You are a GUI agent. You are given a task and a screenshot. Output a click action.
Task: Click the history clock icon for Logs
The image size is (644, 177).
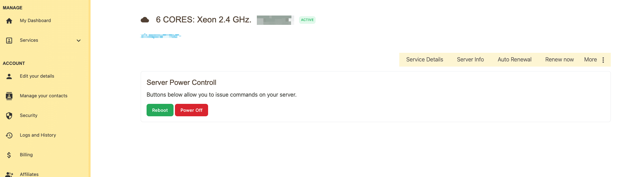(9, 135)
